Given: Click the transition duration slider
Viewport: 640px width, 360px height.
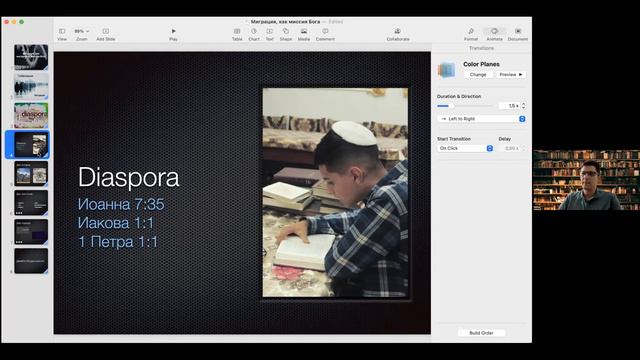Looking at the screenshot, I should [465, 106].
